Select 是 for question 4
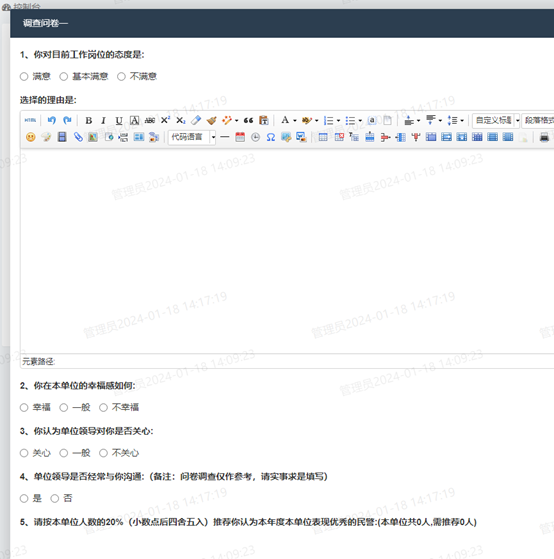Viewport: 554px width, 559px height. pyautogui.click(x=24, y=498)
